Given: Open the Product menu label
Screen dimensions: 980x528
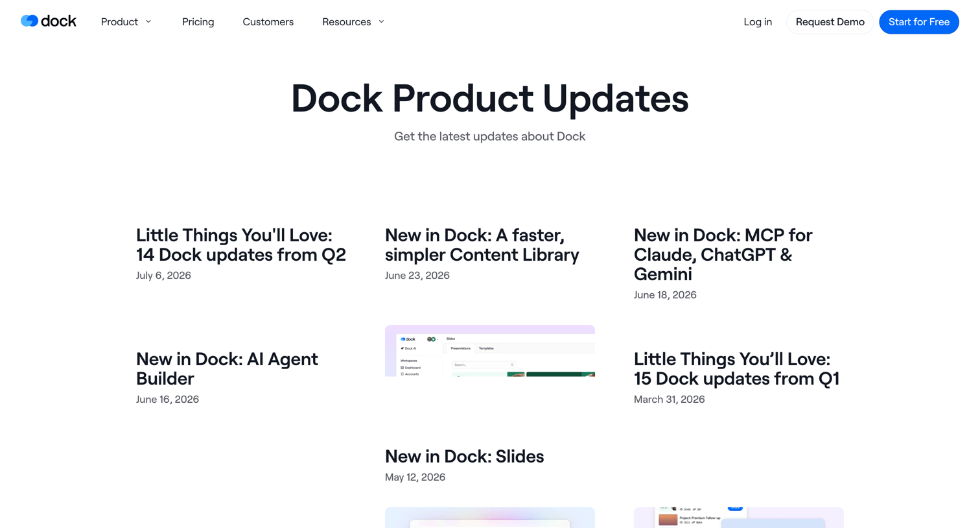Looking at the screenshot, I should [119, 22].
